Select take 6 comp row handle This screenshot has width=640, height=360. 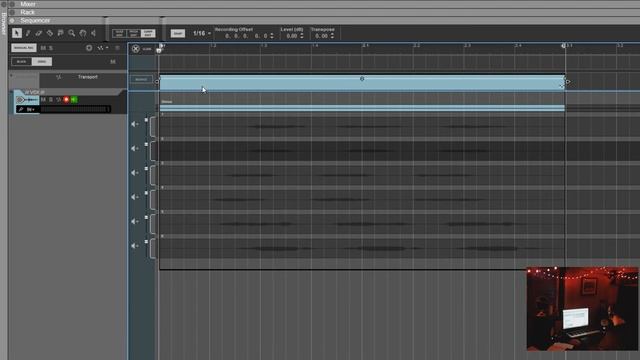click(x=153, y=248)
